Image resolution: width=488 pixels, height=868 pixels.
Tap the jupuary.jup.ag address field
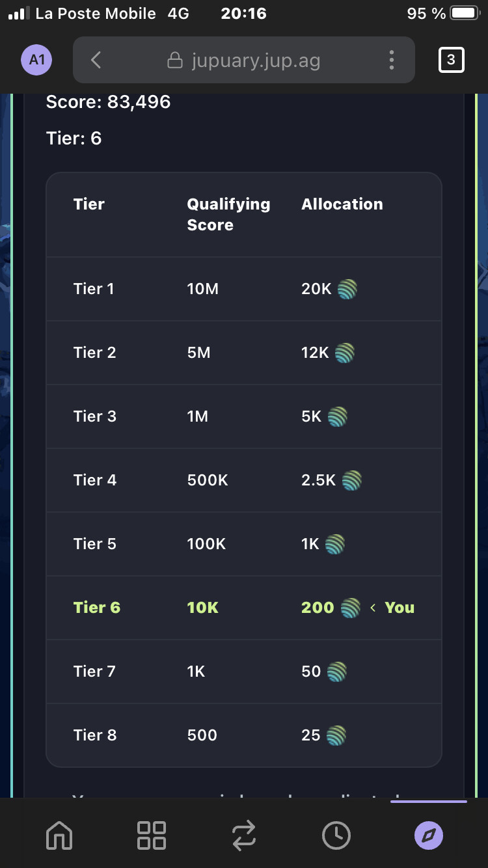pyautogui.click(x=244, y=60)
